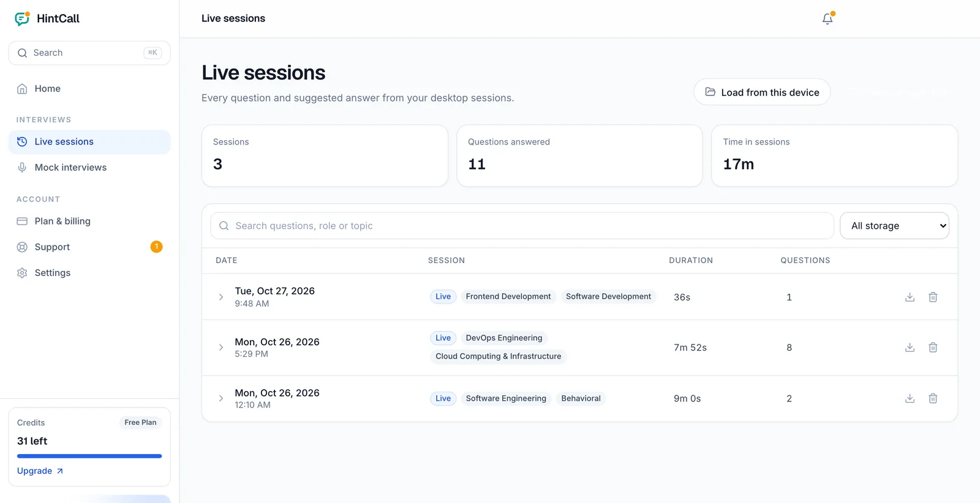Click the Sessions count card
This screenshot has height=503, width=980.
[x=325, y=155]
